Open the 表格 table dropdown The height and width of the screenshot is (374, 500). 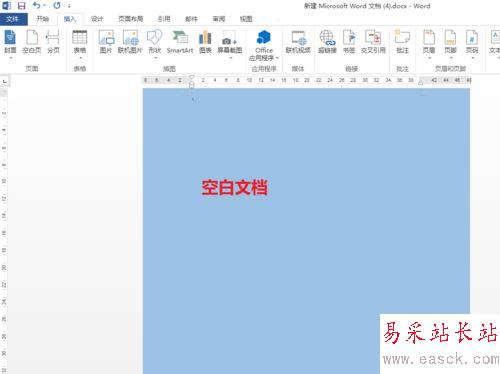tap(80, 45)
